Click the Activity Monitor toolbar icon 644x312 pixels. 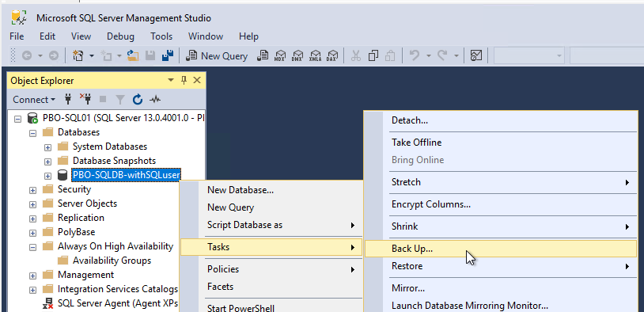[476, 55]
